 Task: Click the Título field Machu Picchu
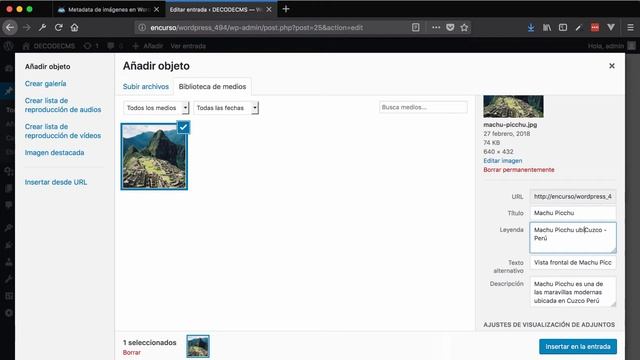[x=573, y=213]
